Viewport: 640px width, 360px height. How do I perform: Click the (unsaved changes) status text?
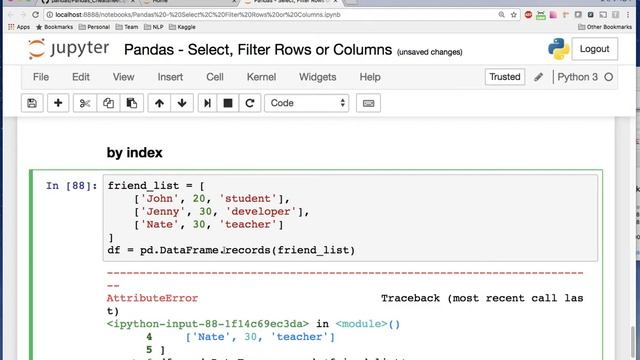(x=429, y=52)
